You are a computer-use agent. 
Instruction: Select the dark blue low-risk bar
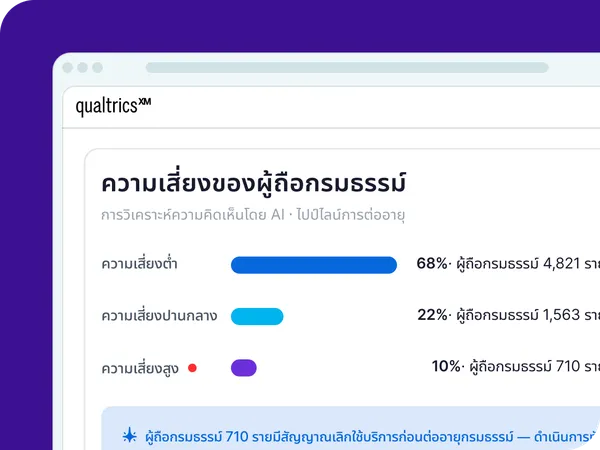pos(314,265)
